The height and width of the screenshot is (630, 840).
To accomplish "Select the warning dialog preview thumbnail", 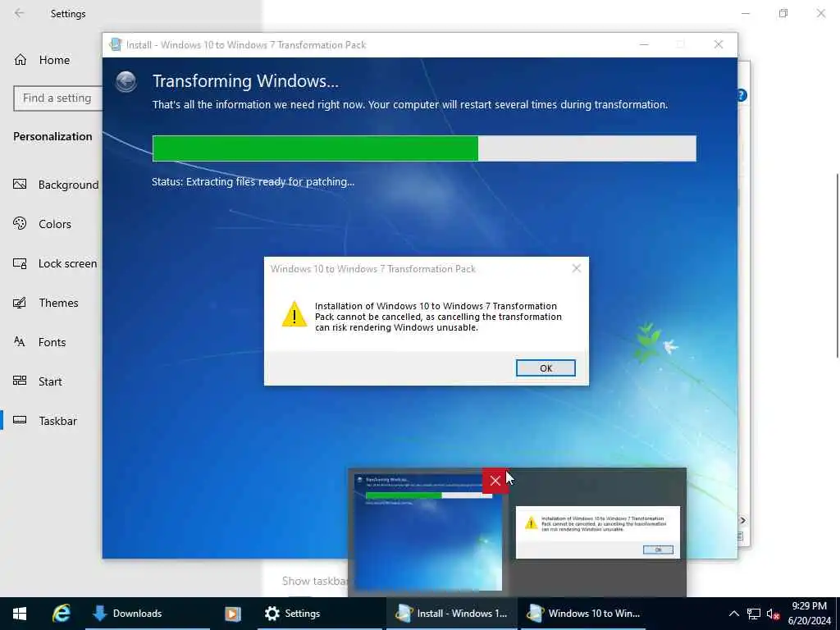I will click(x=598, y=532).
